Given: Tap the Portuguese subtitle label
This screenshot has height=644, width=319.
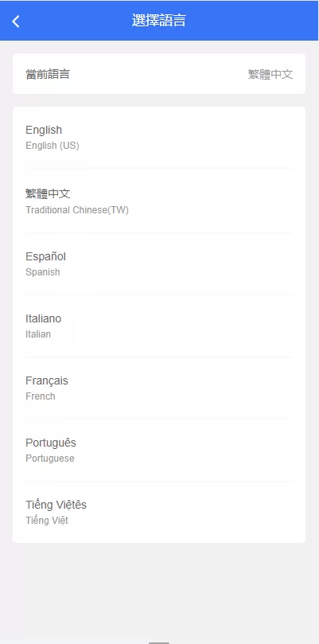Looking at the screenshot, I should 50,459.
